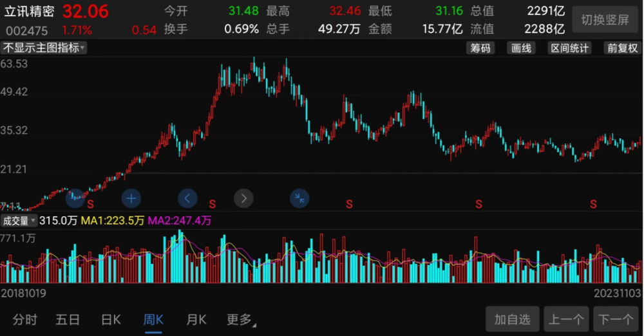
Task: Click the total volume 49.27万
Action: [339, 29]
